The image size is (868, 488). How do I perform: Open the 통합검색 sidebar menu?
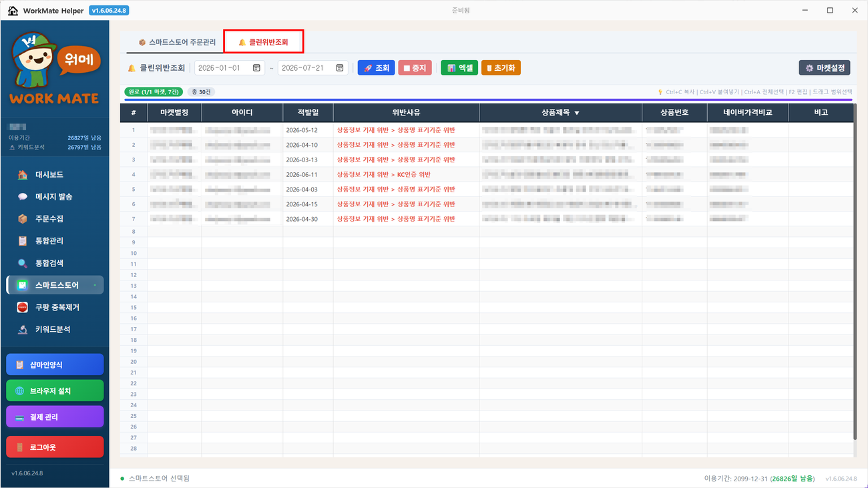(x=55, y=263)
